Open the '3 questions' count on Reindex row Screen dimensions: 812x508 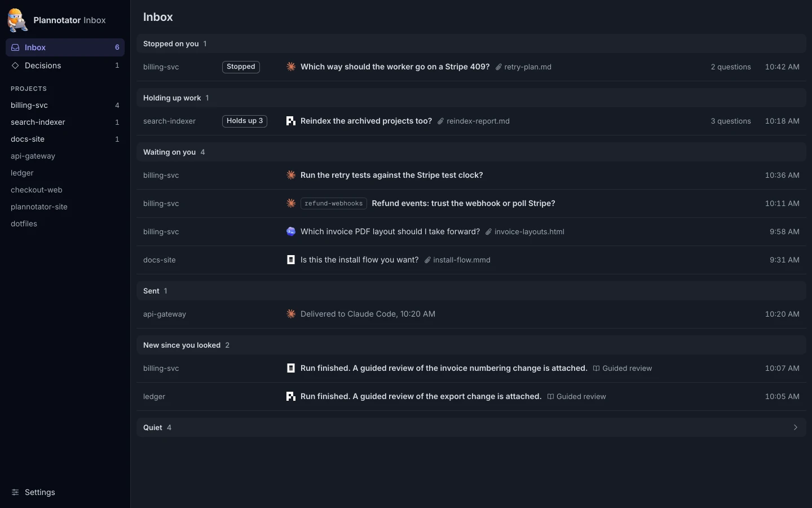point(731,121)
